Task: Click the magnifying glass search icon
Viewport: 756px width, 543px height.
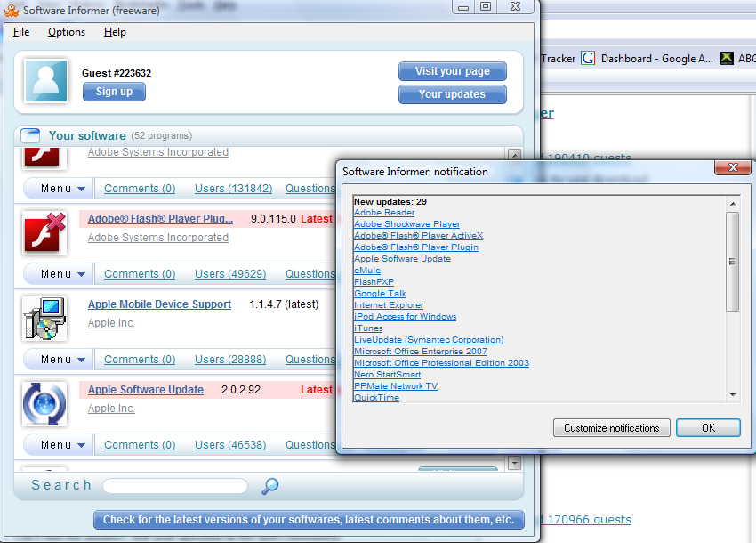Action: pos(270,486)
